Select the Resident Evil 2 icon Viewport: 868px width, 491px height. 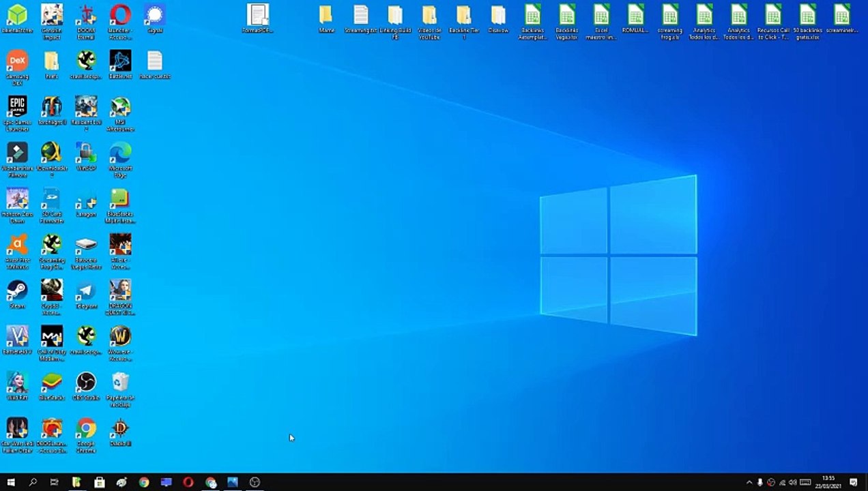86,113
